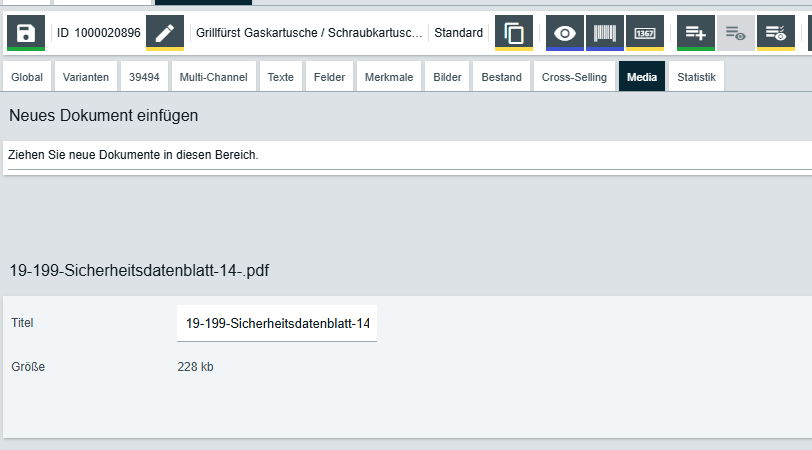Screen dimensions: 812x450
Task: Click the list check preview icon
Action: coord(776,33)
